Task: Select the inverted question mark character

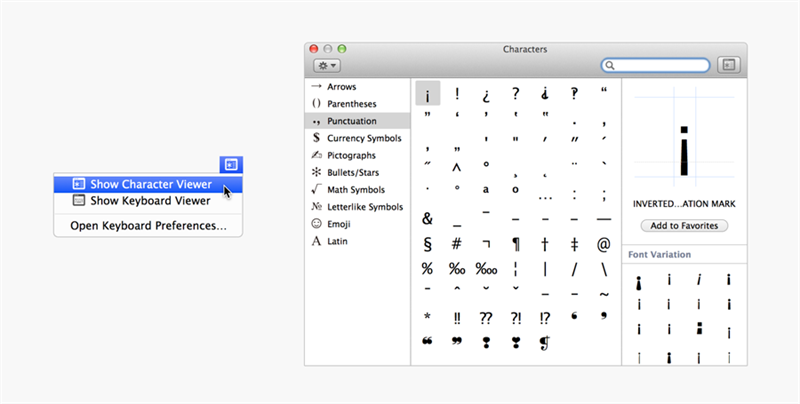Action: point(486,94)
